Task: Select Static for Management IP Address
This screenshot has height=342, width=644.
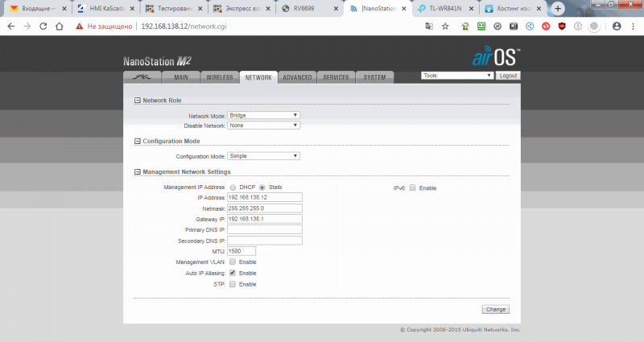Action: tap(262, 187)
